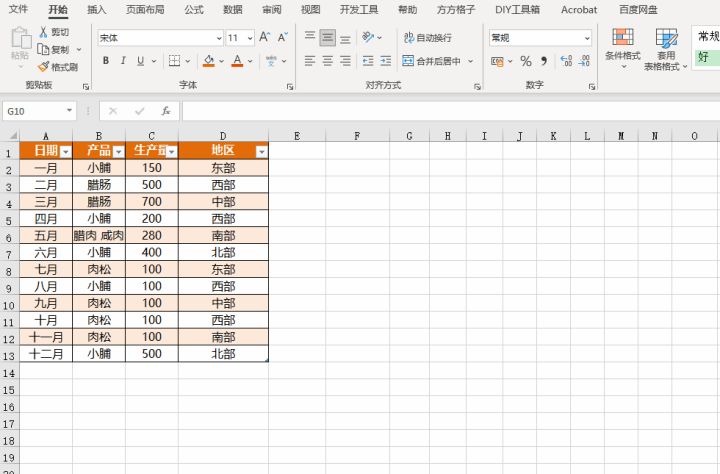Screen dimensions: 720x474
Task: Toggle Bold formatting
Action: pyautogui.click(x=105, y=61)
